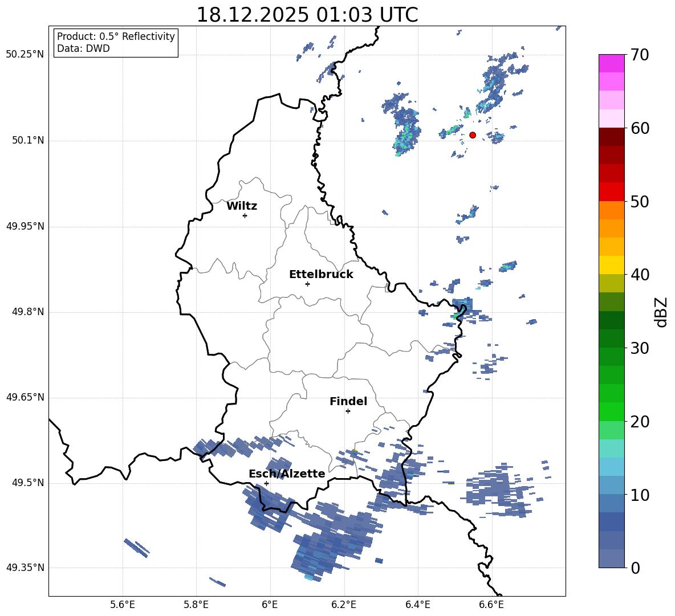Click the 6.4°E longitude label
Viewport: 675px width, 616px height.
[x=417, y=605]
